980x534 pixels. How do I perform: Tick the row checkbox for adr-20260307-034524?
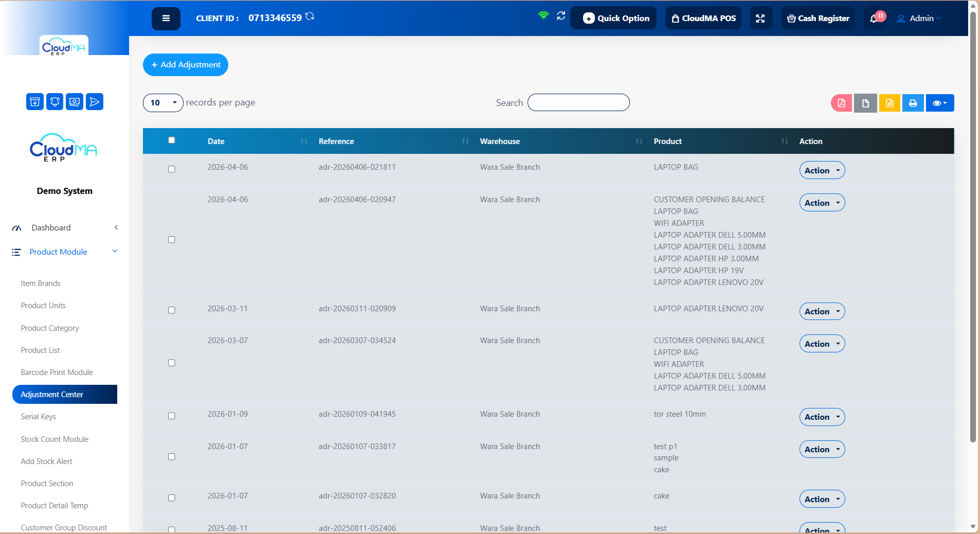click(172, 363)
